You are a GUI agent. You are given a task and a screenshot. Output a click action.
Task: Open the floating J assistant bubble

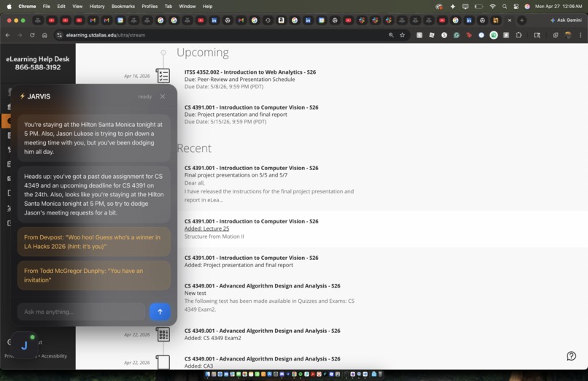point(24,345)
